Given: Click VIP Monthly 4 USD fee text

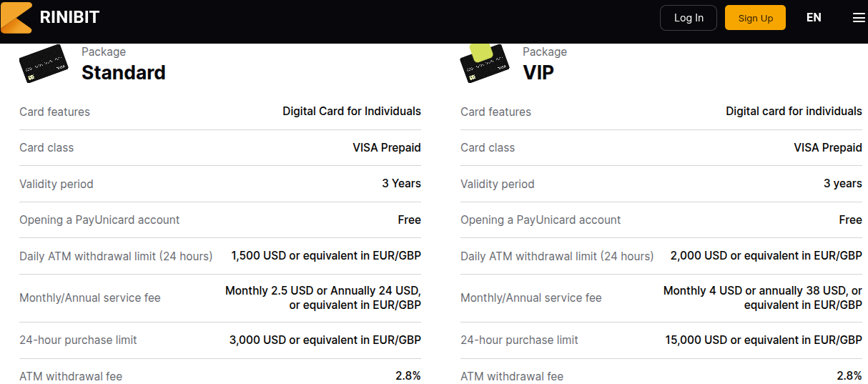Looking at the screenshot, I should tap(763, 297).
